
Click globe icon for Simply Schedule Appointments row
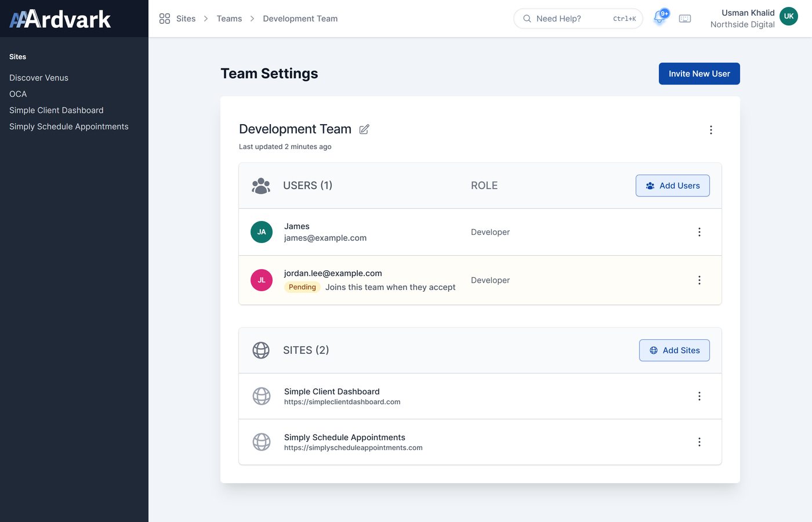262,442
